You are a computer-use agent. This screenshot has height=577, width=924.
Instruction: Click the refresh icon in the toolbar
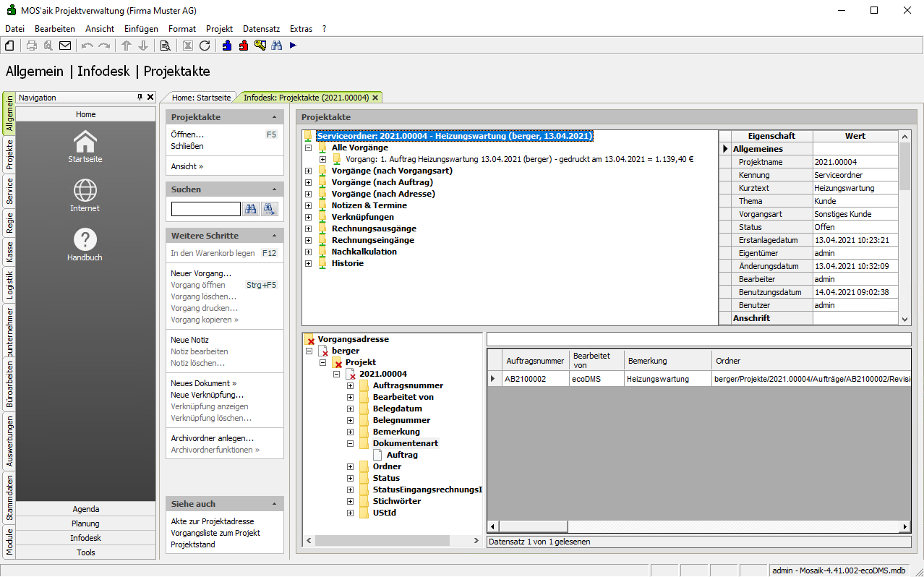click(205, 46)
